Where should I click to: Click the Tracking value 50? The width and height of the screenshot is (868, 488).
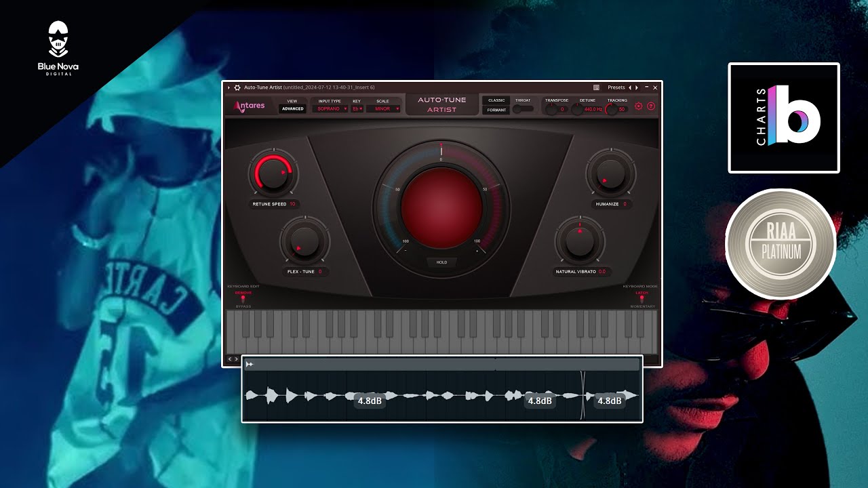click(622, 109)
